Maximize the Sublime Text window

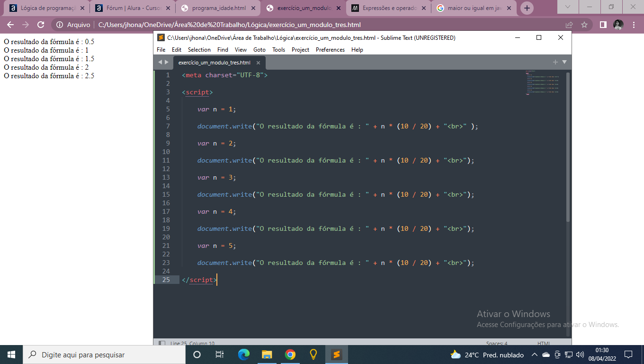pyautogui.click(x=539, y=38)
